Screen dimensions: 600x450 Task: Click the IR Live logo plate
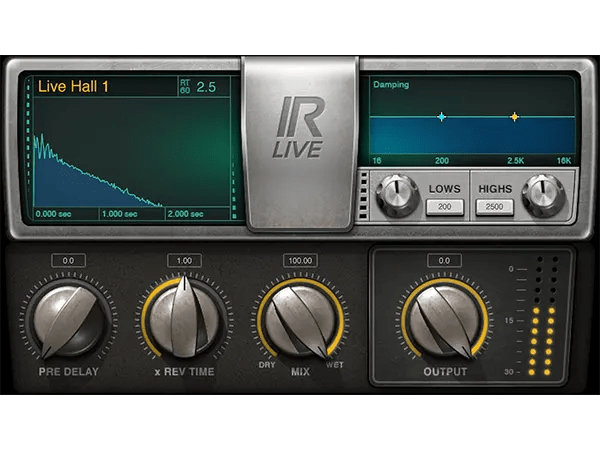click(x=300, y=143)
